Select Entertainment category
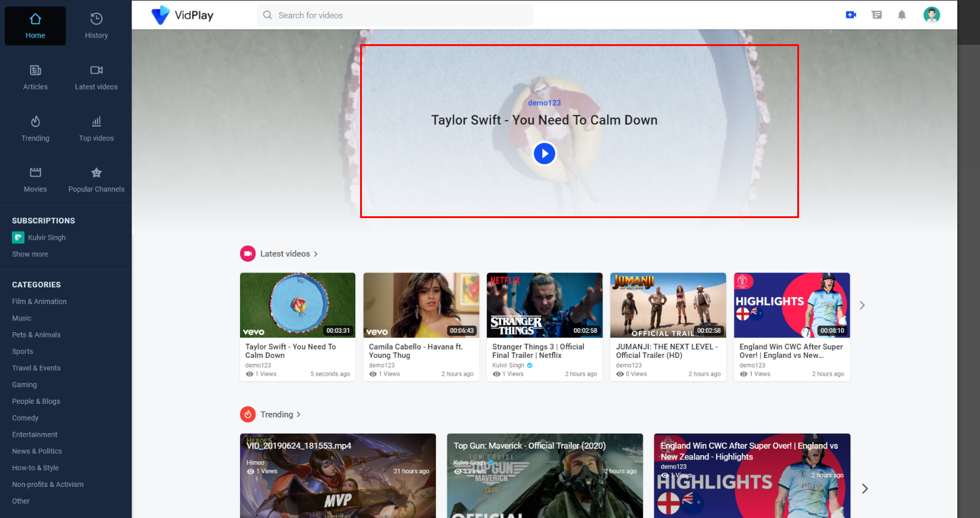This screenshot has width=980, height=518. [x=35, y=435]
